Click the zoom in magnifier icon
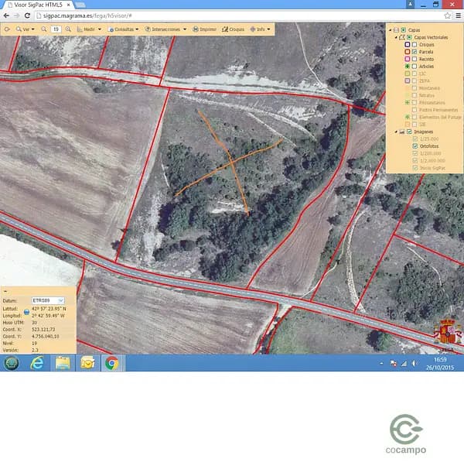This screenshot has height=476, width=464. 68,29
